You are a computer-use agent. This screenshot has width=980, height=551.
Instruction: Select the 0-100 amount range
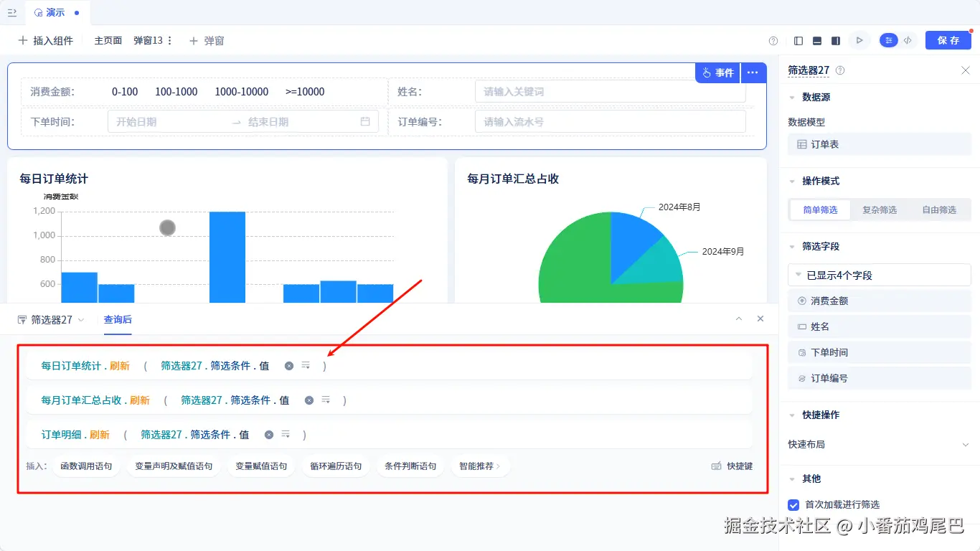point(125,92)
